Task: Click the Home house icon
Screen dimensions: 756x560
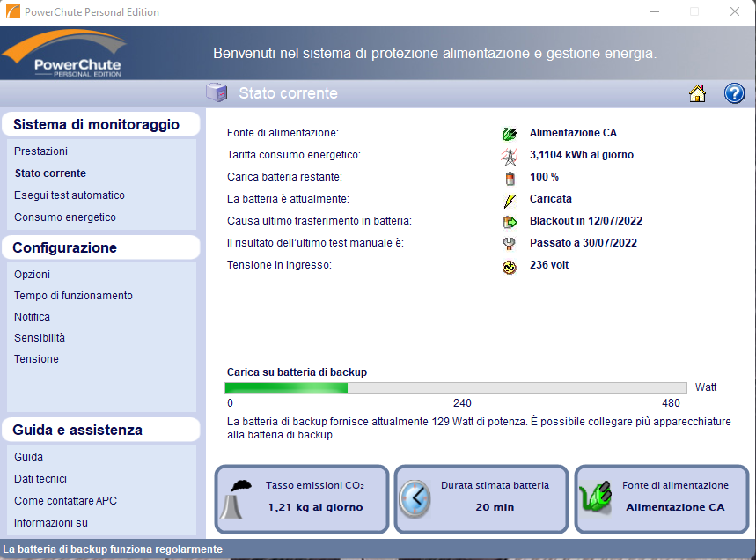Action: tap(697, 93)
